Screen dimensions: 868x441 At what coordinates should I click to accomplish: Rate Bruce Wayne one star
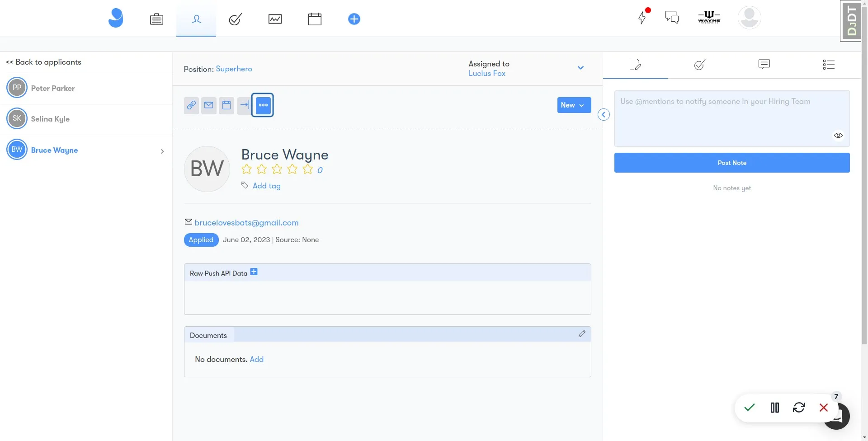point(246,169)
